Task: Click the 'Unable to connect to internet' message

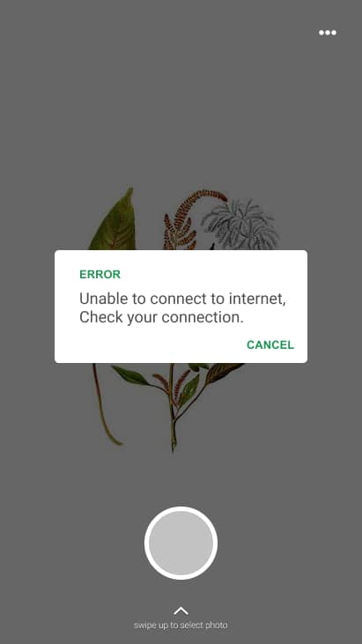Action: (182, 298)
